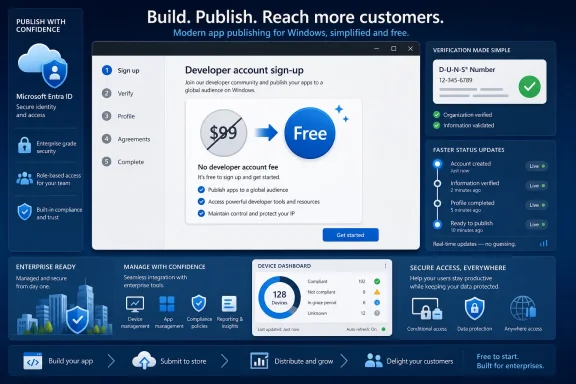Click the Conditional access icon

click(427, 309)
